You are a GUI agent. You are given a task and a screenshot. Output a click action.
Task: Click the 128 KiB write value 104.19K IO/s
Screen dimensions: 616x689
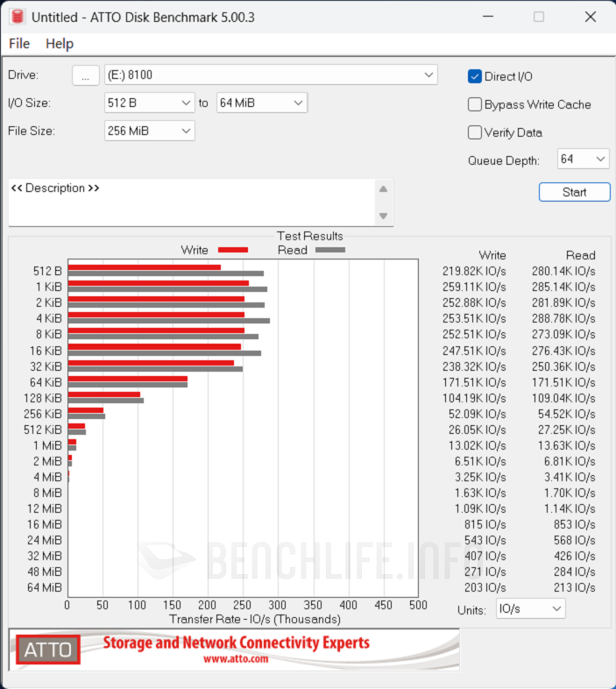[x=474, y=398]
